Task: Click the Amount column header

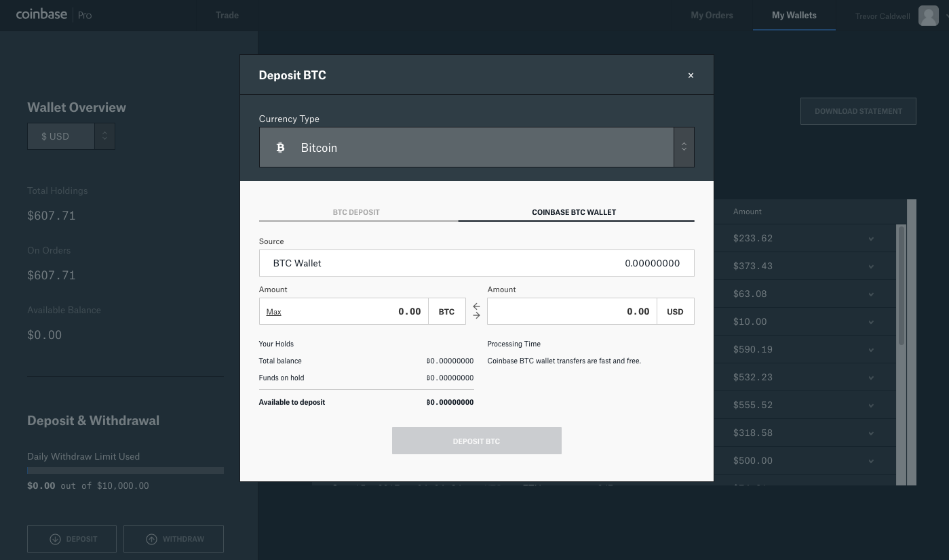Action: pyautogui.click(x=747, y=212)
